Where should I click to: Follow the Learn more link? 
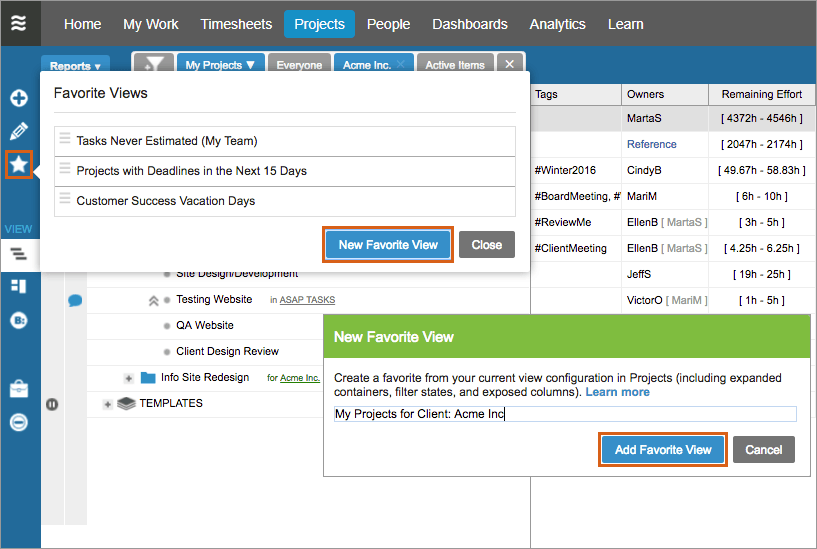[617, 392]
